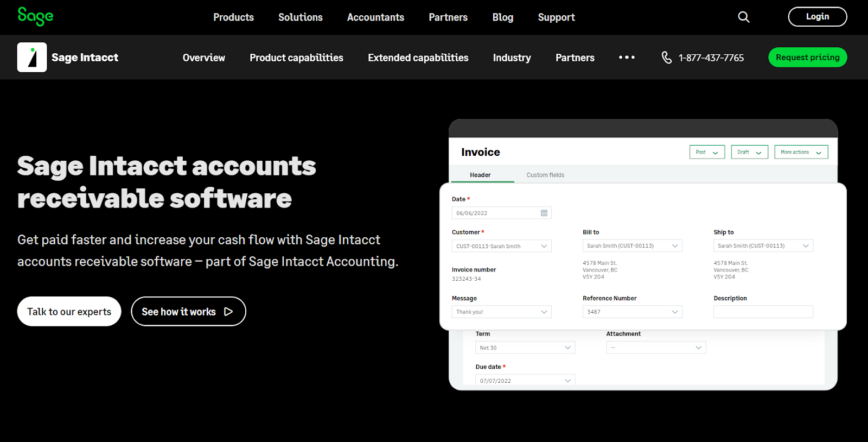Visit the Blog link
Screen dimensions: 868x442
(503, 17)
